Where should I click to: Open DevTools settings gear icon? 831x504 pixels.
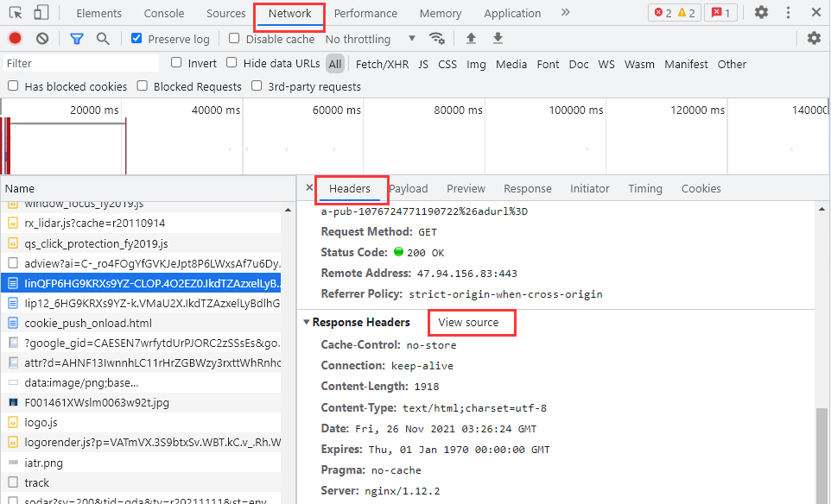[x=761, y=13]
